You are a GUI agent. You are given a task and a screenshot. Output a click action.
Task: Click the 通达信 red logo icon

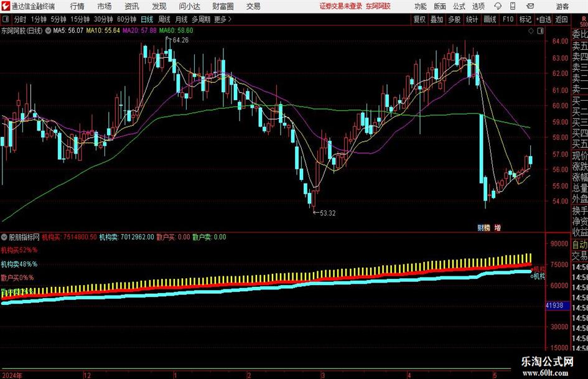click(6, 6)
